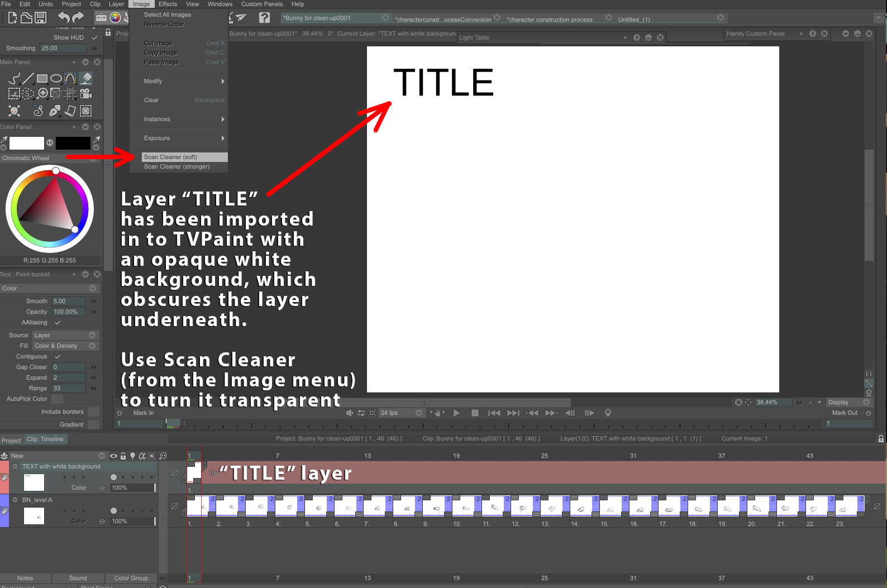The image size is (887, 588).
Task: Open the Effects menu
Action: pyautogui.click(x=168, y=4)
